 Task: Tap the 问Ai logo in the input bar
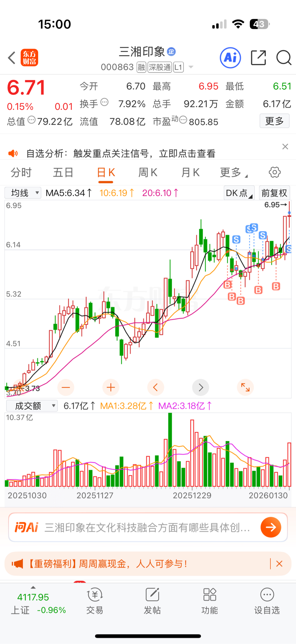pos(27,528)
